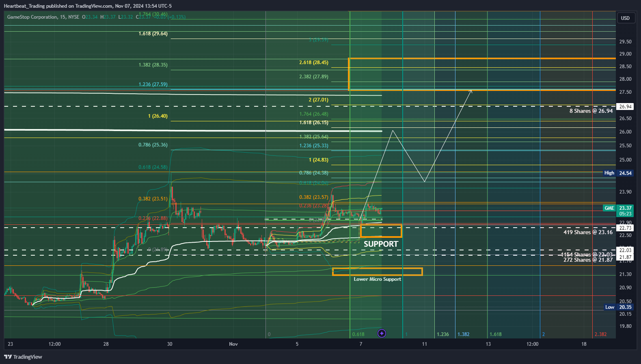Select the High 24.54 price label
641x364 pixels.
618,173
